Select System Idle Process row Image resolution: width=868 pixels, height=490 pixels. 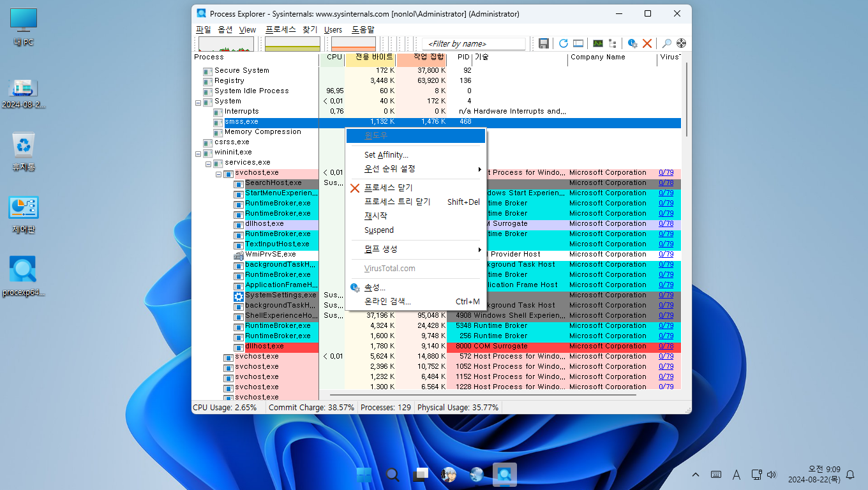[x=437, y=91]
